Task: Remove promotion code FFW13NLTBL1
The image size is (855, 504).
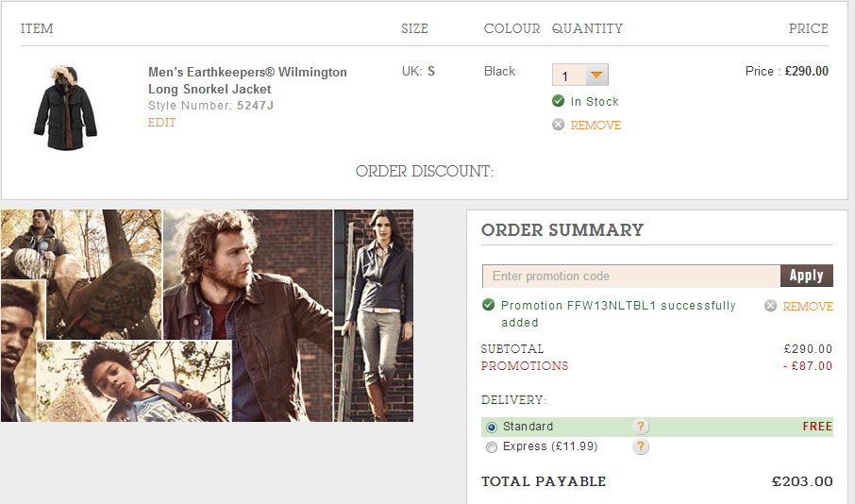Action: coord(808,307)
